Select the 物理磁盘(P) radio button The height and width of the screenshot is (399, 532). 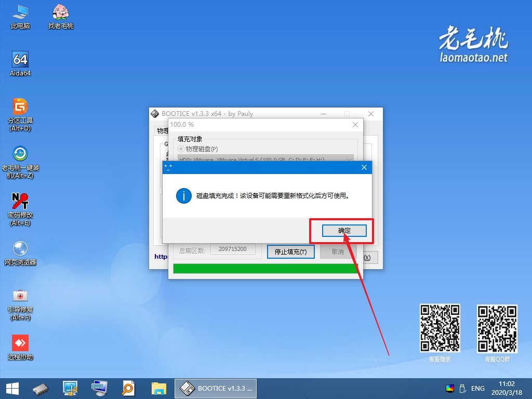coord(181,149)
